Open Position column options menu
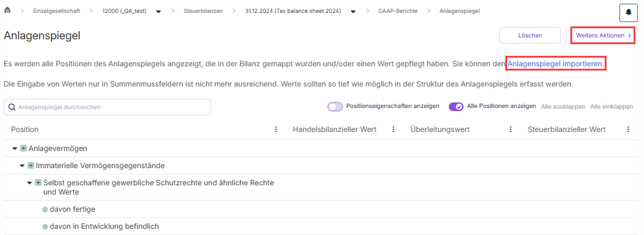The width and height of the screenshot is (644, 235). tap(276, 129)
